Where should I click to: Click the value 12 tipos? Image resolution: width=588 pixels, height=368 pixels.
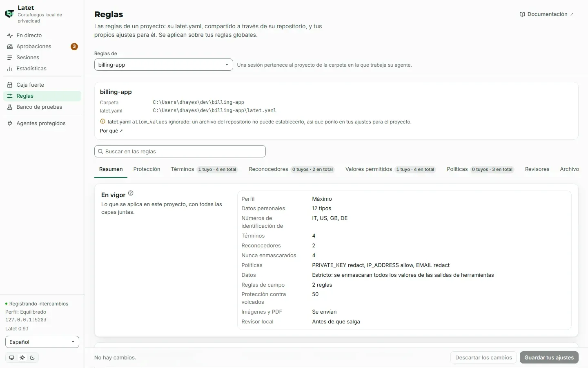(321, 209)
